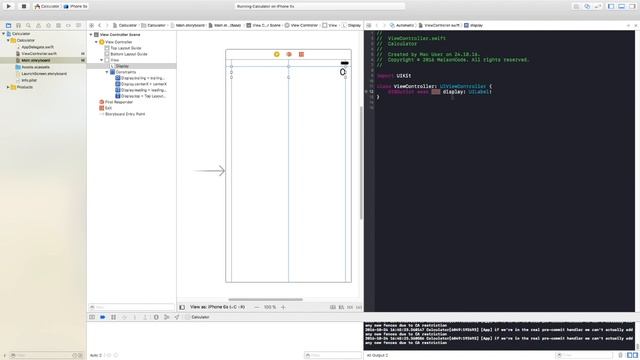
Task: Click the Exit dock icon above the canvas
Action: coord(301,54)
